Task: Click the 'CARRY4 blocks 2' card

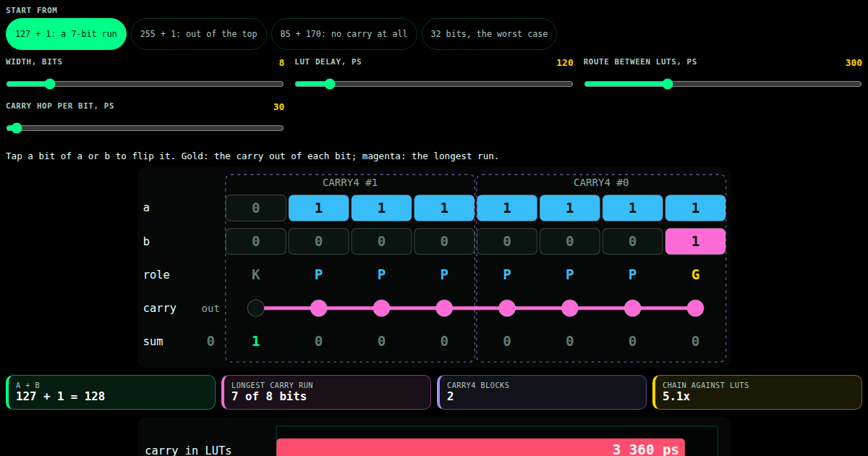Action: click(x=542, y=392)
